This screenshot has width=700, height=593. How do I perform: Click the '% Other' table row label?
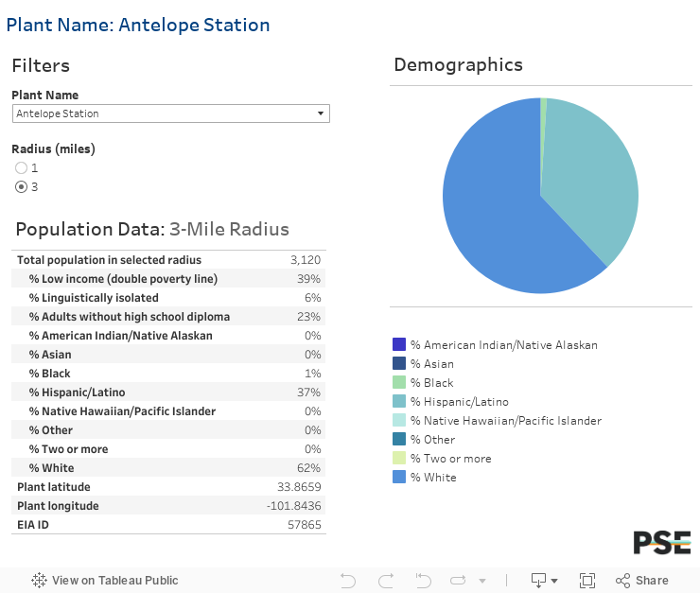(x=51, y=430)
